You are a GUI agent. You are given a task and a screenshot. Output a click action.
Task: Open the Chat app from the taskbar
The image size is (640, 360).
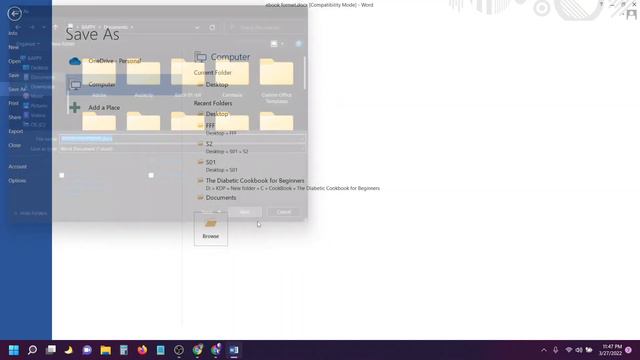click(x=87, y=350)
